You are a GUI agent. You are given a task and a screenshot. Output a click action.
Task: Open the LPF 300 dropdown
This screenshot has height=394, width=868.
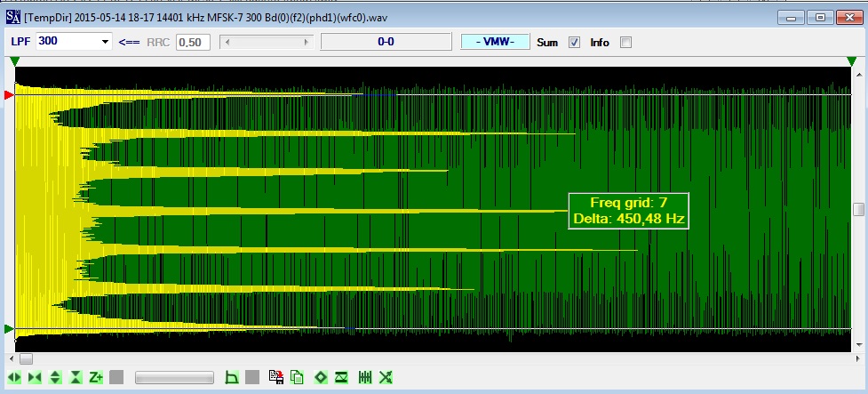(105, 42)
